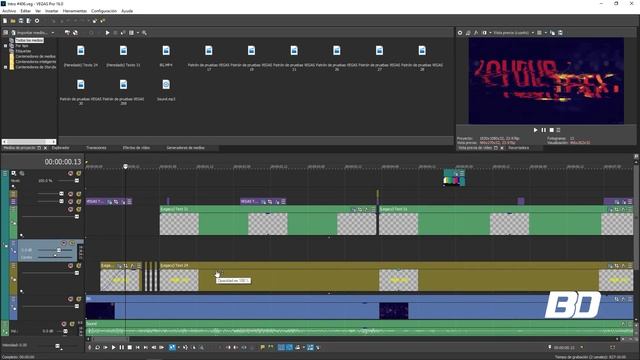Screen dimensions: 640x360
Task: Mute the olive Legacy Text 29 track
Action: pyautogui.click(x=71, y=266)
